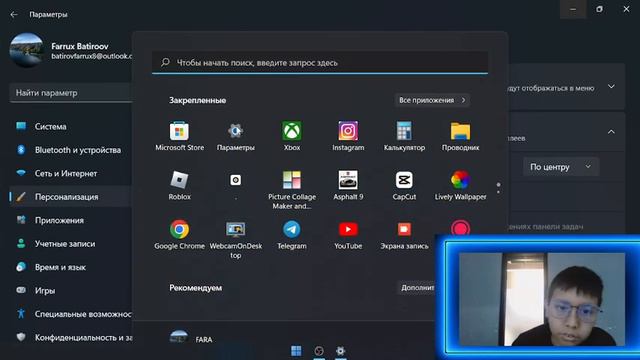Collapse the taskbar behavior section chevron
This screenshot has height=360, width=640.
click(611, 132)
